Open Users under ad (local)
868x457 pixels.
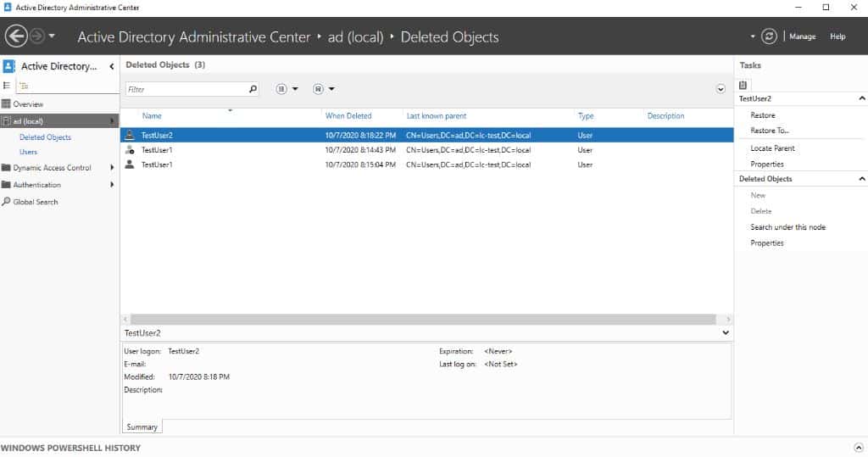tap(28, 152)
